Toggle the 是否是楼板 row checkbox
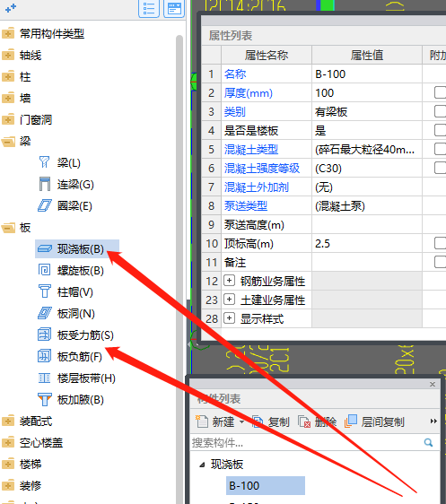This screenshot has height=504, width=446. click(441, 130)
